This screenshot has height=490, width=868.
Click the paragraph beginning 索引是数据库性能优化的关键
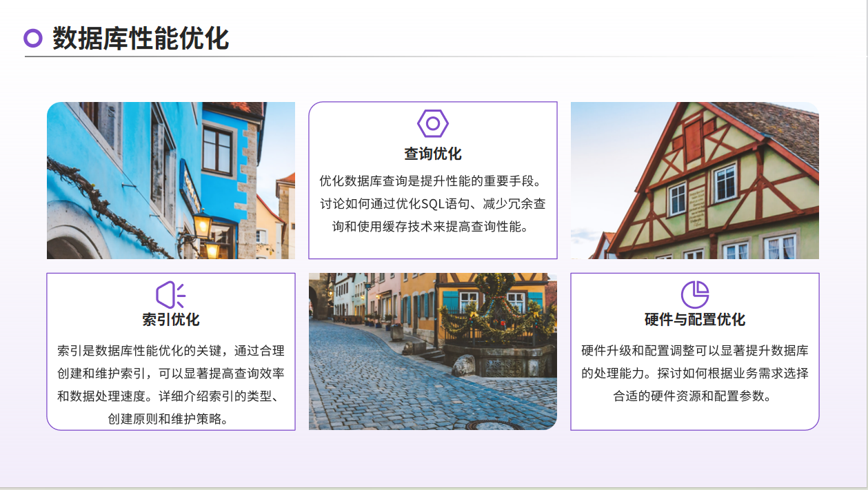tap(171, 385)
